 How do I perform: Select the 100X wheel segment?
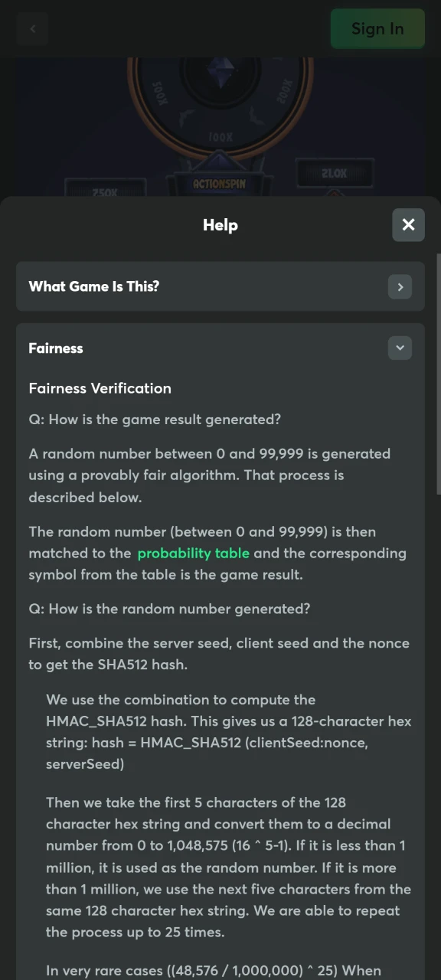(x=220, y=137)
